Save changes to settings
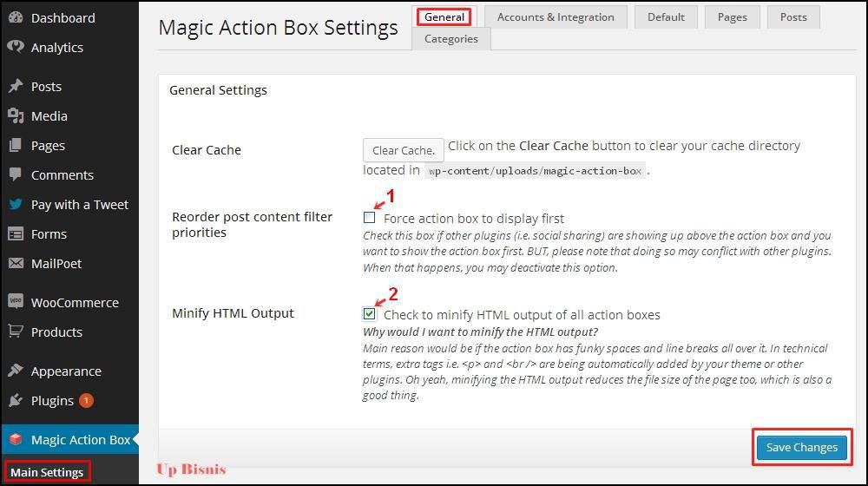 tap(801, 447)
